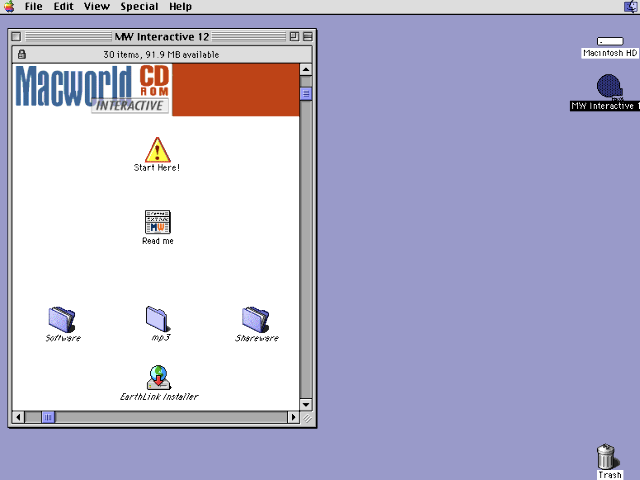Click the lock icon in window header

[22, 54]
